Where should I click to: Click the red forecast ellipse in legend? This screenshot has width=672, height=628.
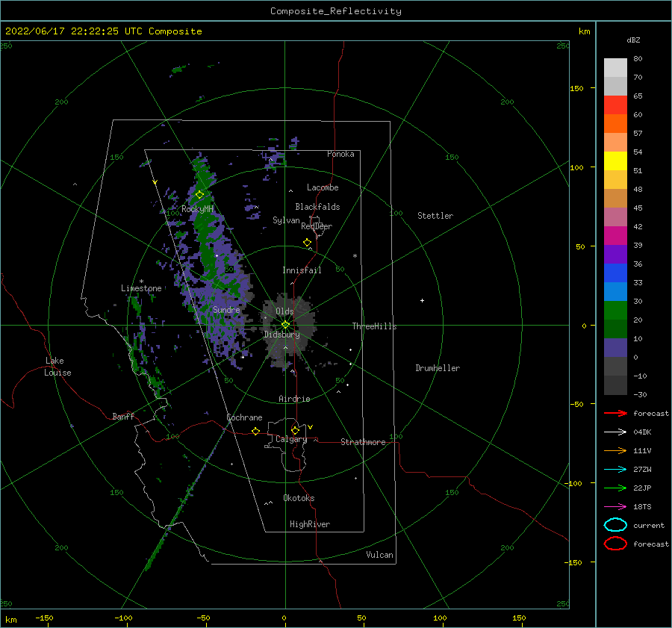pos(615,544)
